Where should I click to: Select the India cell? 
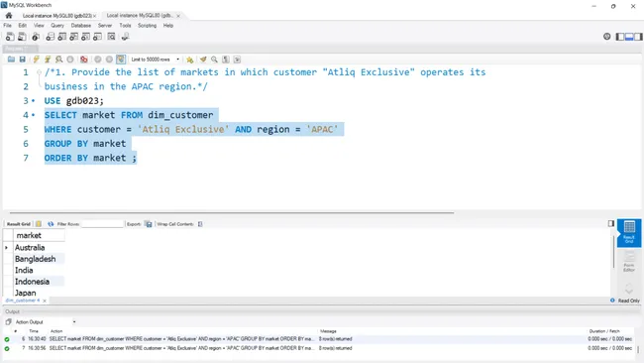(39, 270)
